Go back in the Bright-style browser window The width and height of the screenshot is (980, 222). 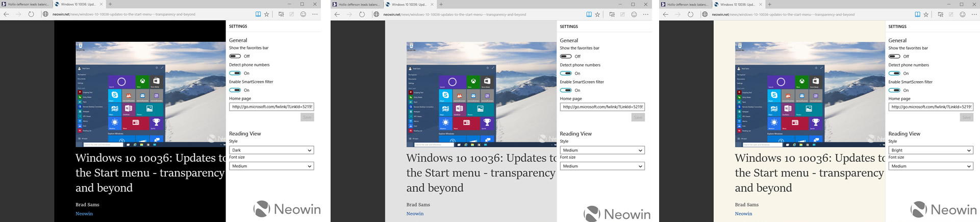tap(665, 14)
